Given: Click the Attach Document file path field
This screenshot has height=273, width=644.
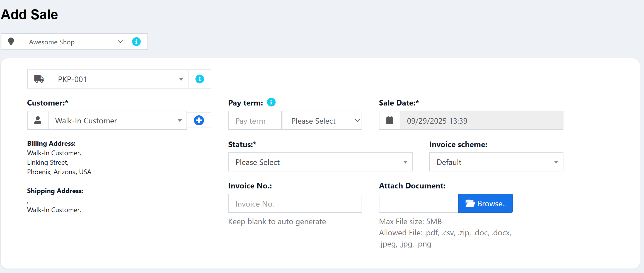Looking at the screenshot, I should pyautogui.click(x=418, y=203).
